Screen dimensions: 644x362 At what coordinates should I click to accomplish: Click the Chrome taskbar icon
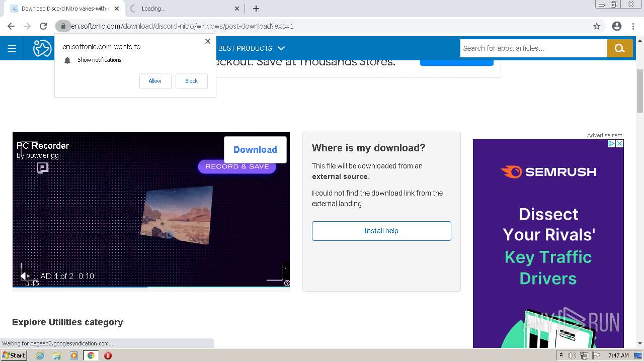(x=91, y=355)
